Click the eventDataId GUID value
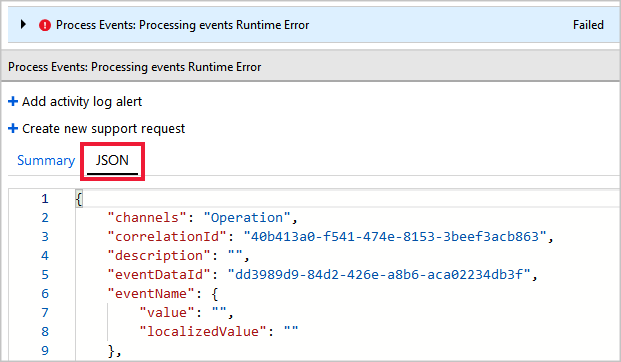The height and width of the screenshot is (362, 621). [379, 274]
